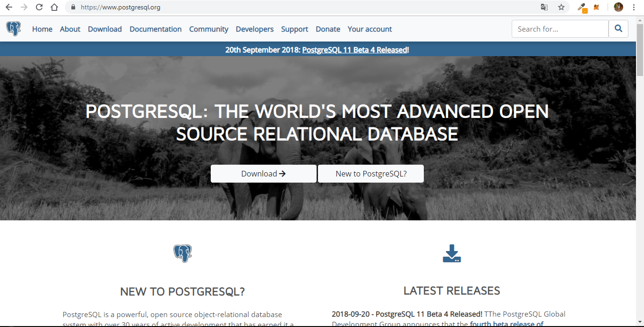Viewport: 644px width, 327px height.
Task: Open the About nav item
Action: (x=70, y=29)
